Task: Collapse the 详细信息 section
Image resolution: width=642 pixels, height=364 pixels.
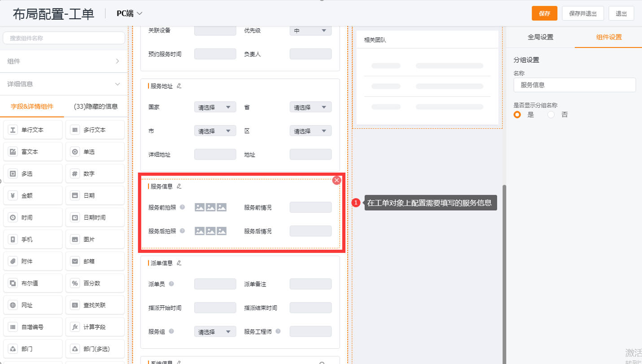Action: 64,84
